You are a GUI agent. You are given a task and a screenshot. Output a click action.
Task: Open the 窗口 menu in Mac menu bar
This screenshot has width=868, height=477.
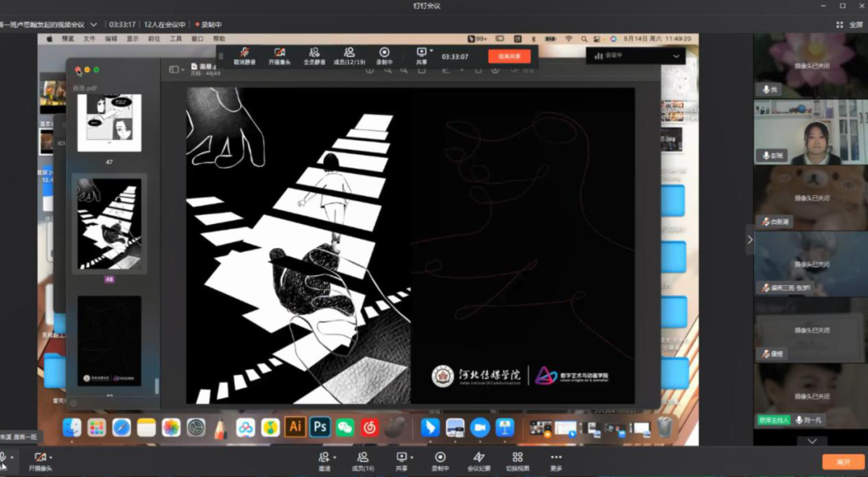click(x=198, y=39)
